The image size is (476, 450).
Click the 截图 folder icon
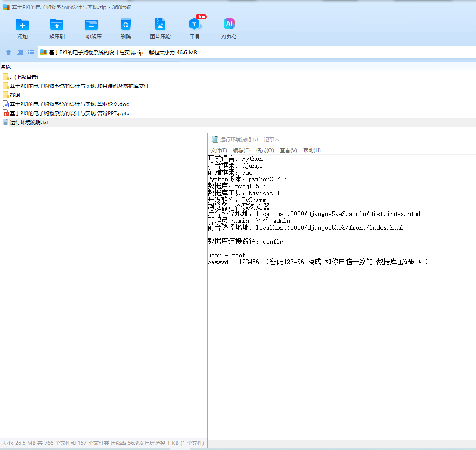point(6,95)
